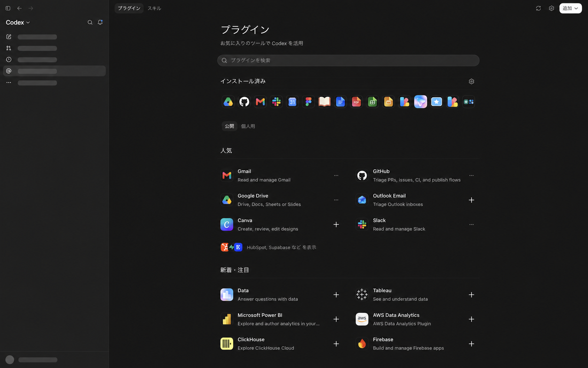Open installed GitHub plugin icon

[x=244, y=102]
